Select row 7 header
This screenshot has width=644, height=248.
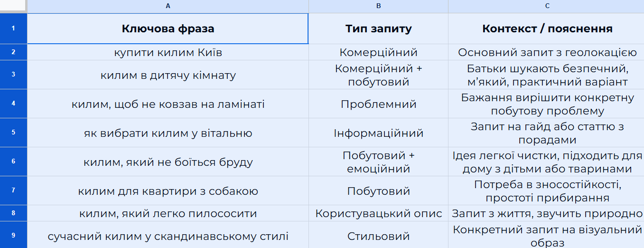click(x=13, y=191)
